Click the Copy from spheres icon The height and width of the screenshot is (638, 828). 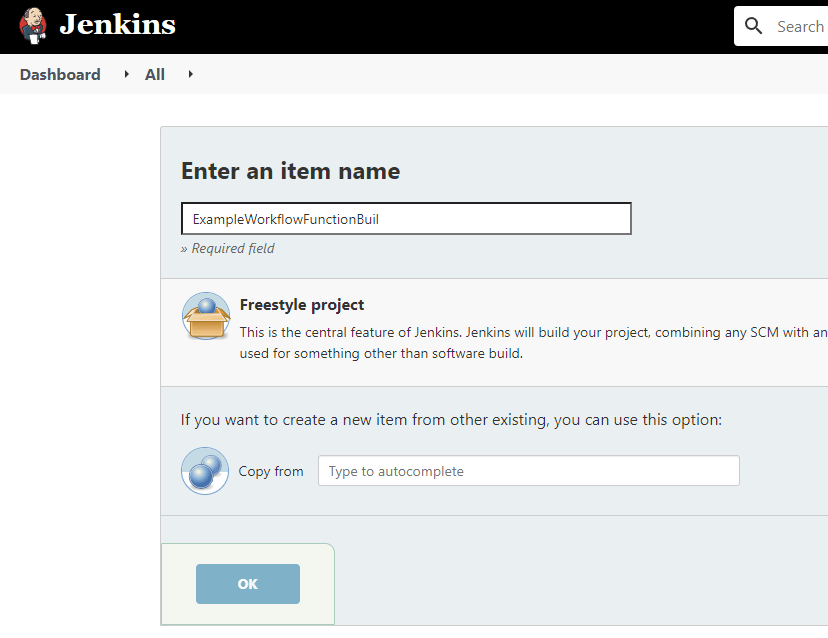(x=205, y=471)
